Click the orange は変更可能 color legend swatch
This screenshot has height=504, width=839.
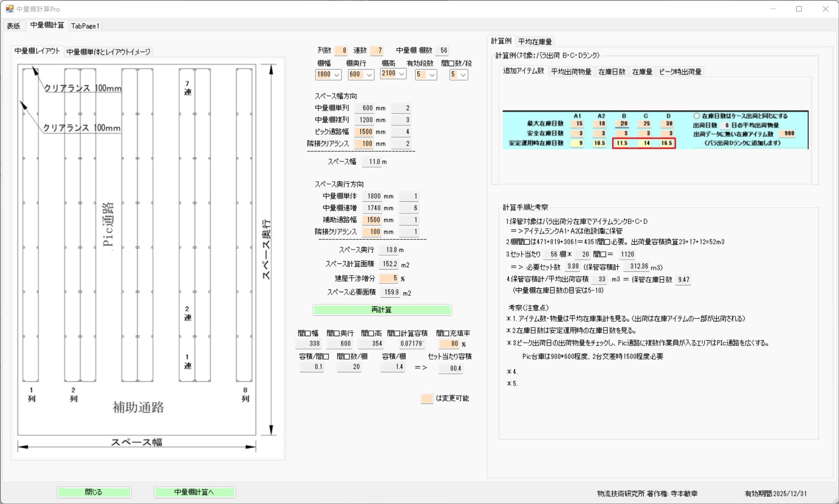(426, 399)
